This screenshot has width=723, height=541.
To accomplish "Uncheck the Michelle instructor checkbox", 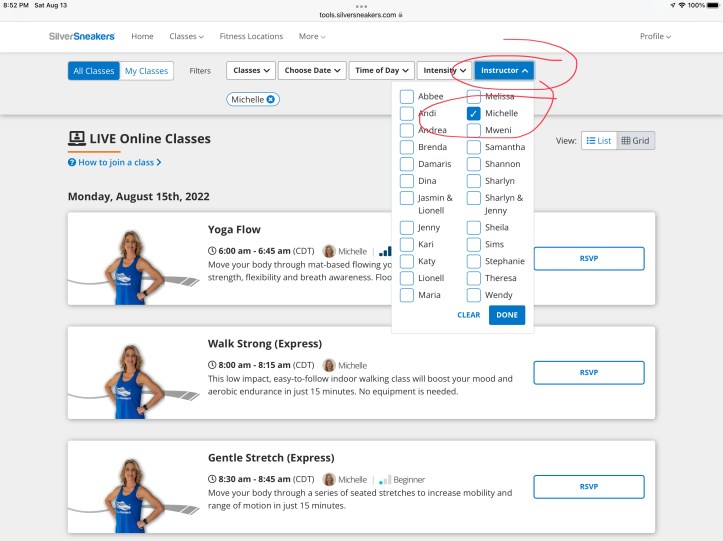I will 474,113.
